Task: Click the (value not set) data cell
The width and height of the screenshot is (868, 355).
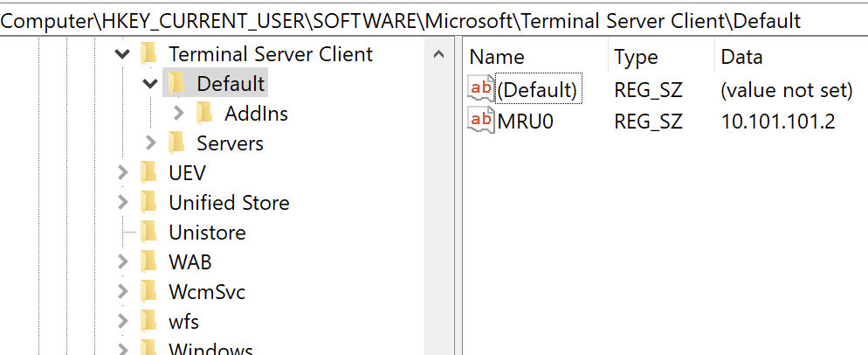Action: point(786,90)
